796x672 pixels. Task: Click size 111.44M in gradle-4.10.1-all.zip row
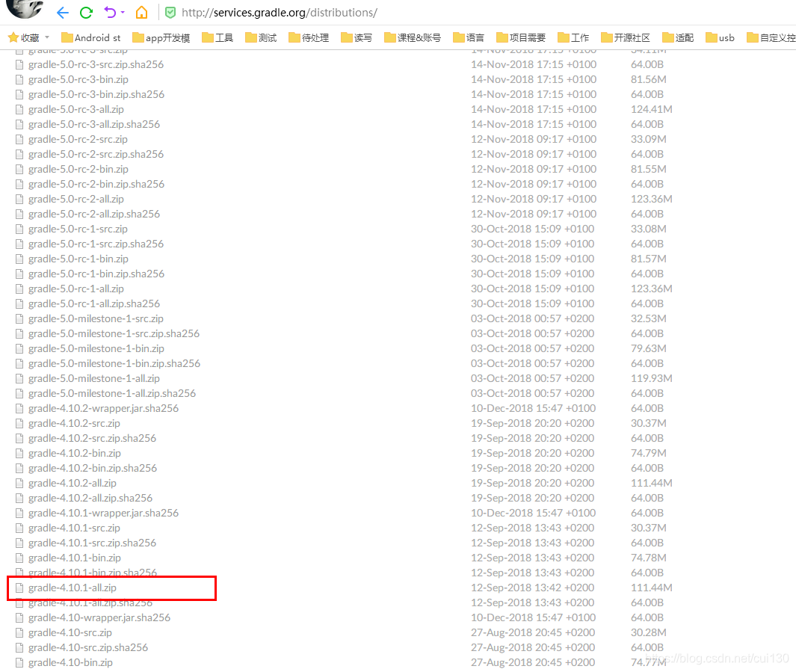651,588
